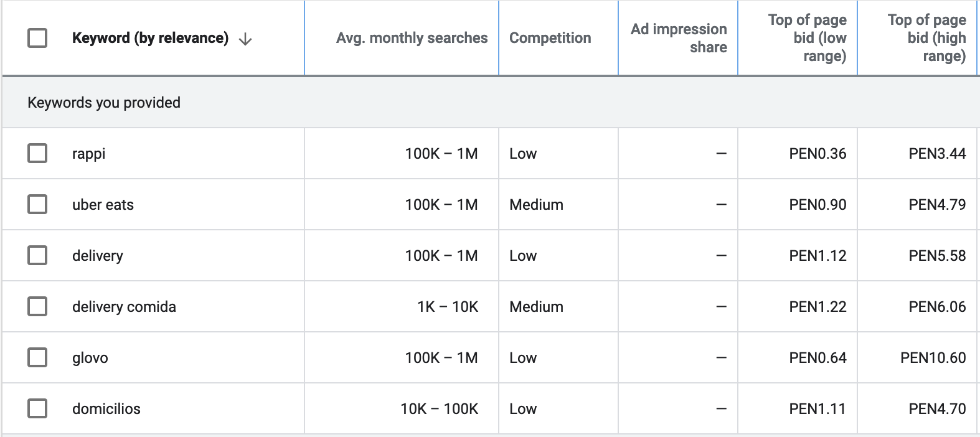980x437 pixels.
Task: Click Low competition in glovo row
Action: pos(523,358)
